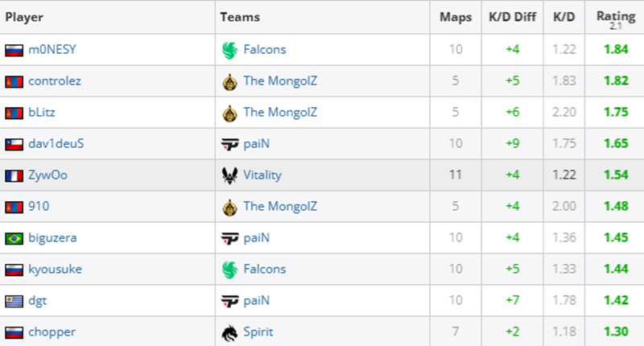The height and width of the screenshot is (346, 644).
Task: Open the kyousuke player link
Action: 55,270
